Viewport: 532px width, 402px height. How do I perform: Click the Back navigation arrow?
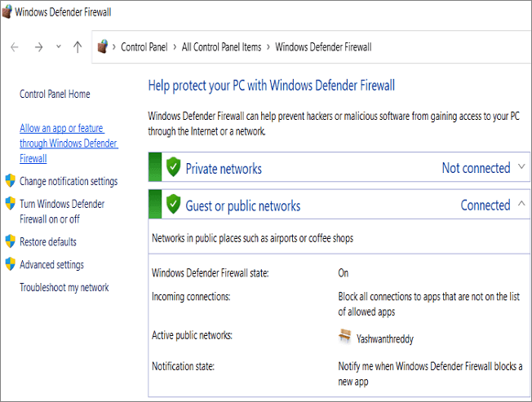point(15,47)
